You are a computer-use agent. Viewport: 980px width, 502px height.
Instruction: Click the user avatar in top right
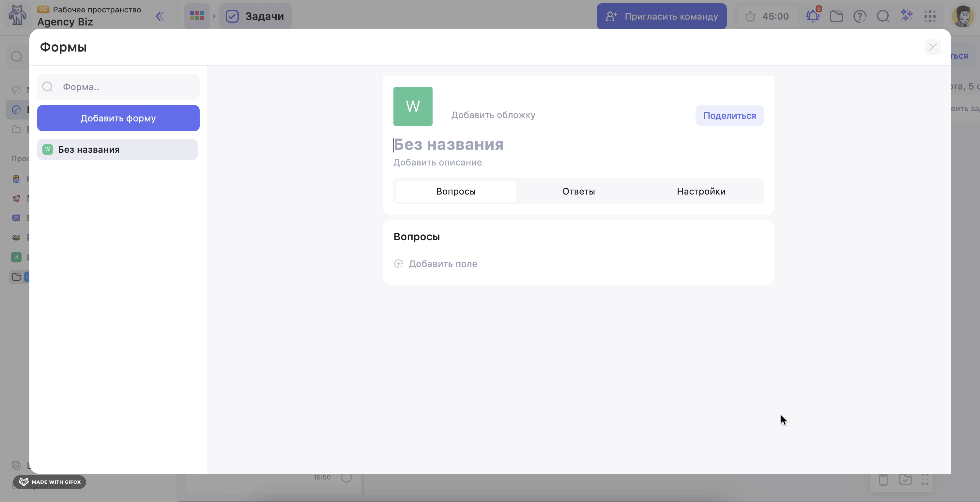pyautogui.click(x=962, y=16)
